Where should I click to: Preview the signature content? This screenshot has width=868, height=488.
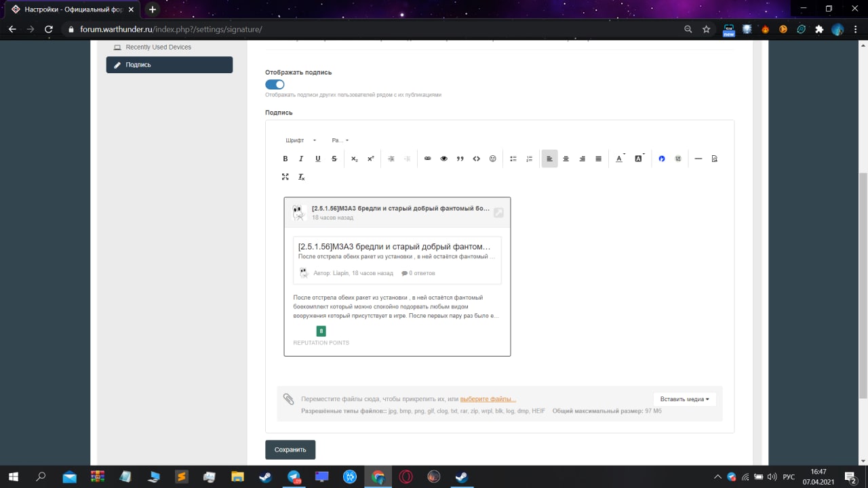715,159
